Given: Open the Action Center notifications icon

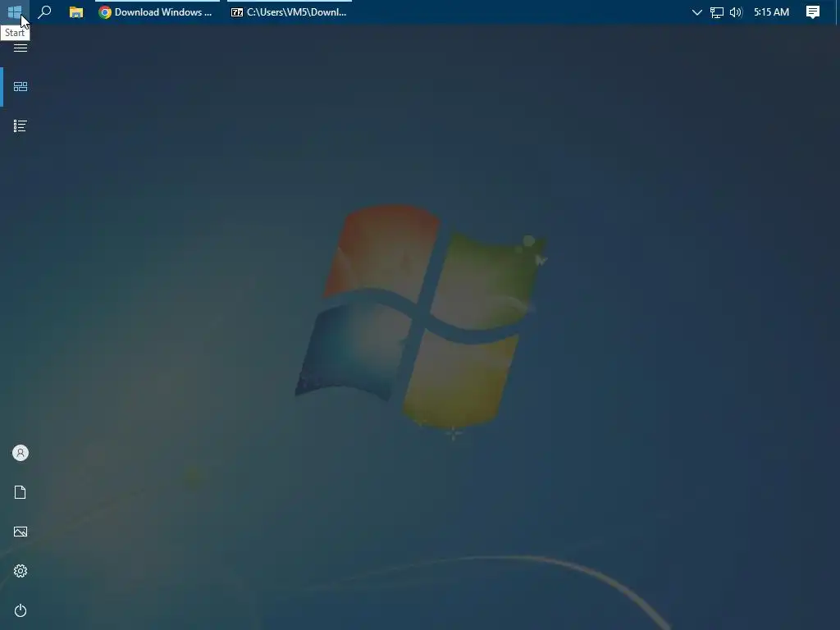Looking at the screenshot, I should (x=813, y=11).
